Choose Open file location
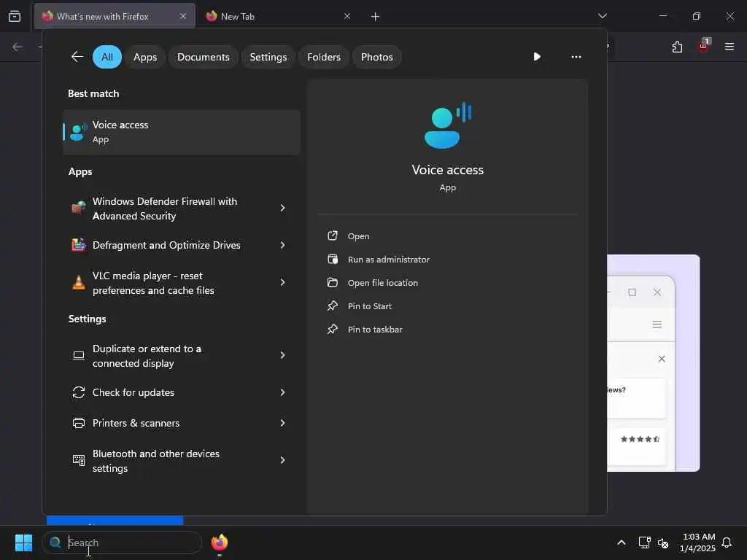This screenshot has height=560, width=747. coord(382,283)
